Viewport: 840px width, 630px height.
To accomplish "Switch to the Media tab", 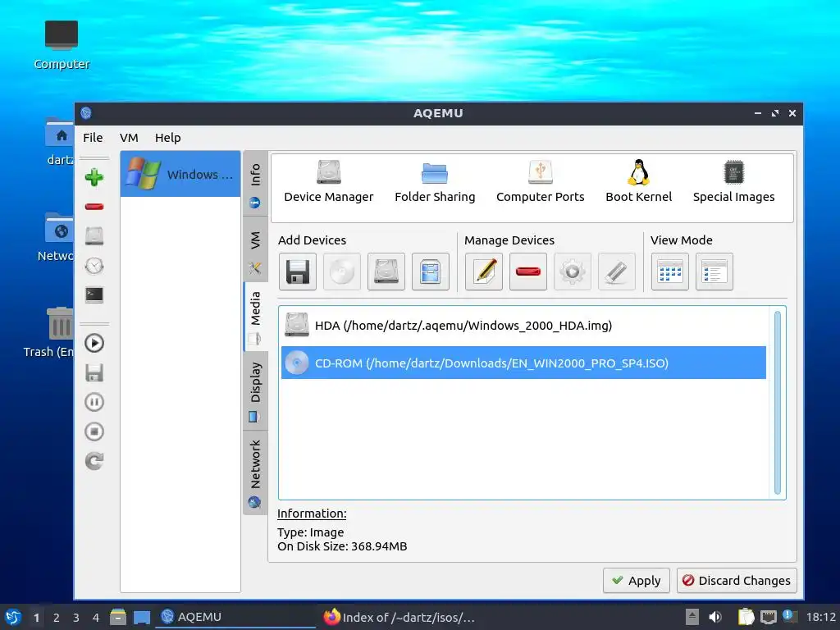I will click(x=256, y=317).
